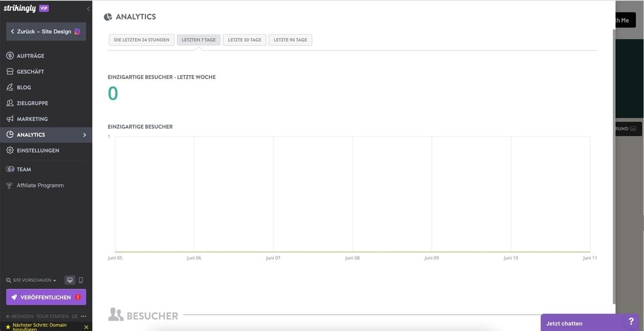The width and height of the screenshot is (644, 331).
Task: Open Affiliate Programm trophy item
Action: tap(46, 185)
